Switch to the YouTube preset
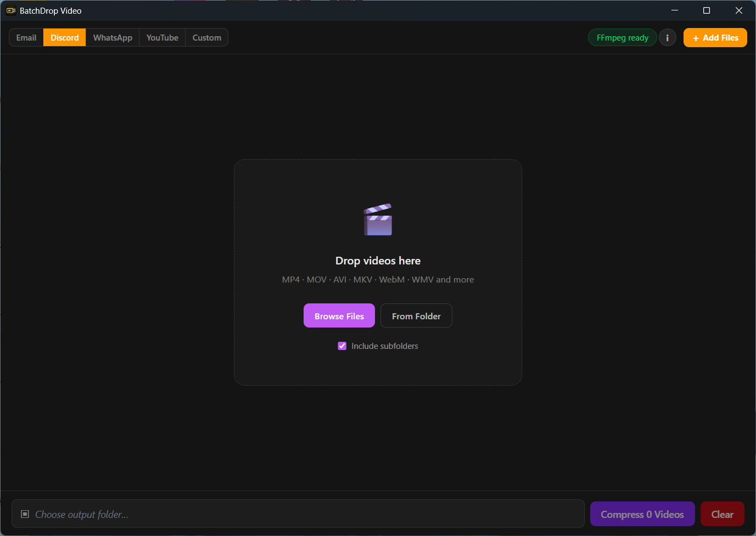756x536 pixels. tap(163, 38)
